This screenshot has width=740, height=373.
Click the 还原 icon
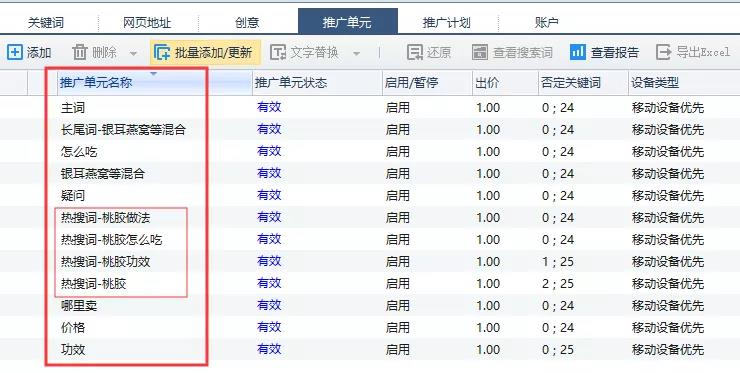pyautogui.click(x=415, y=52)
